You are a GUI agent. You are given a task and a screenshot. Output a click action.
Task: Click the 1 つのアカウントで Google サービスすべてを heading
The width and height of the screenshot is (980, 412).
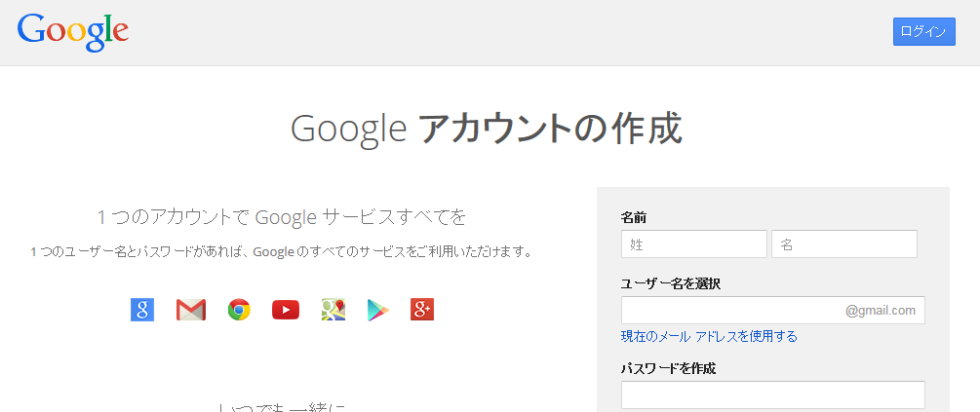pyautogui.click(x=282, y=216)
